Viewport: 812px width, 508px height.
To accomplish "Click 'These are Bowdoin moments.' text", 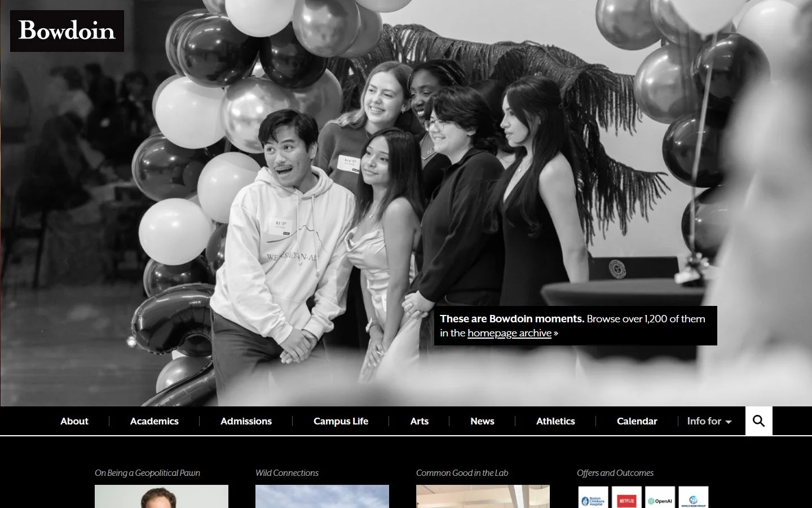I will [x=512, y=319].
